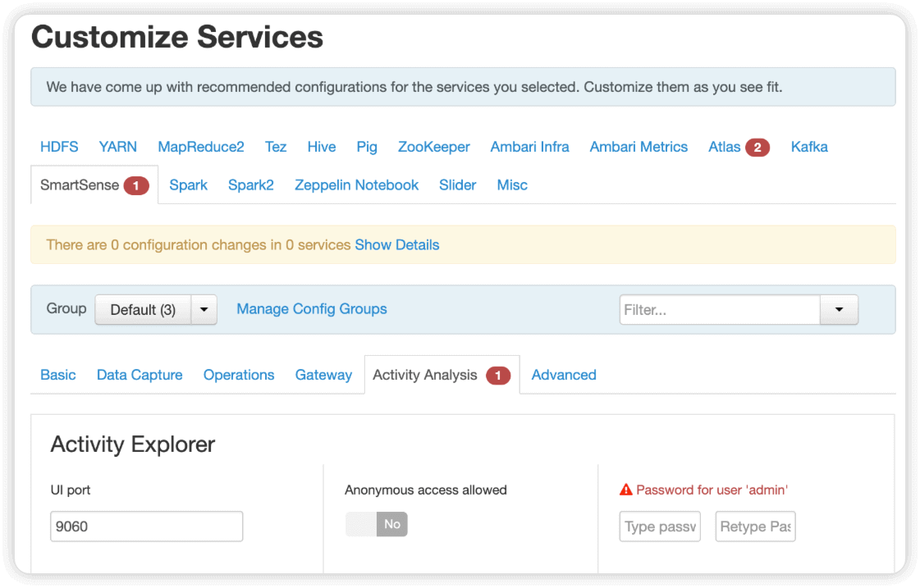Switch to the Spark tab
Viewport: 920px width, 588px height.
(x=188, y=185)
